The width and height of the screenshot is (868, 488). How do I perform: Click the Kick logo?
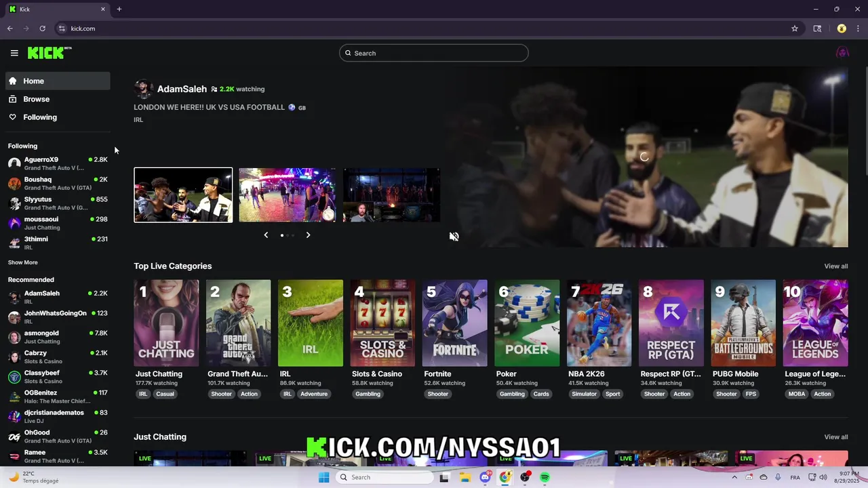(x=50, y=53)
